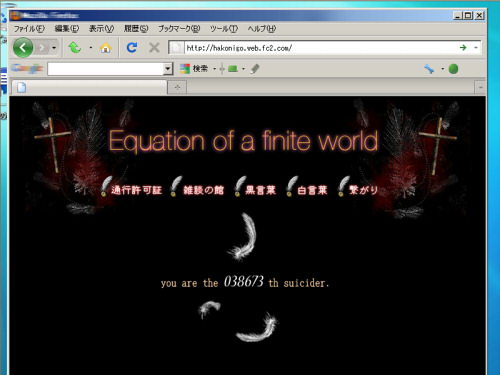Open the 表示(V) menu
The width and height of the screenshot is (500, 375).
coord(101,29)
